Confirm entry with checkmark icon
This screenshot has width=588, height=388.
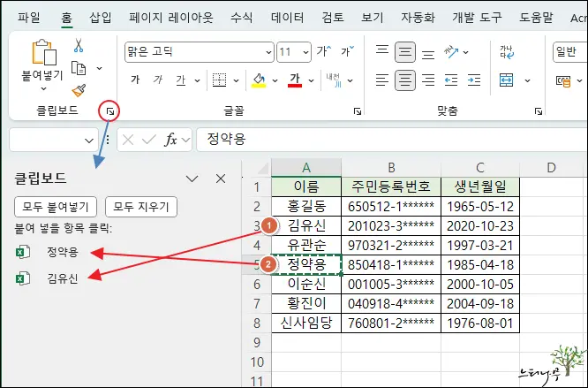149,140
